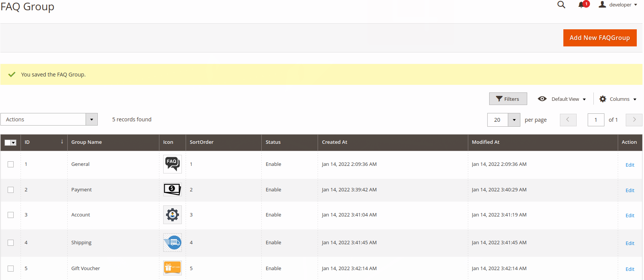Screen dimensions: 644x280
Task: Select the checkbox for General row
Action: 11,164
